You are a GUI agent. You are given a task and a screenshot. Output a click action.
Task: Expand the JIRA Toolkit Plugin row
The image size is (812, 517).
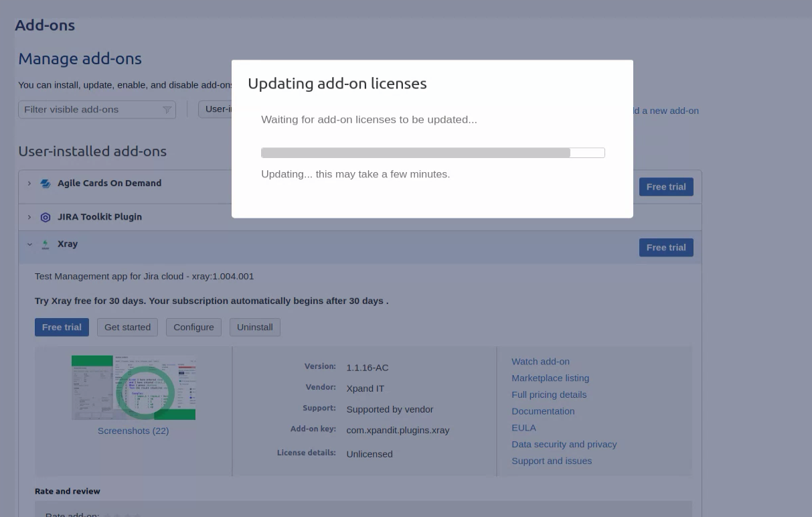[29, 217]
